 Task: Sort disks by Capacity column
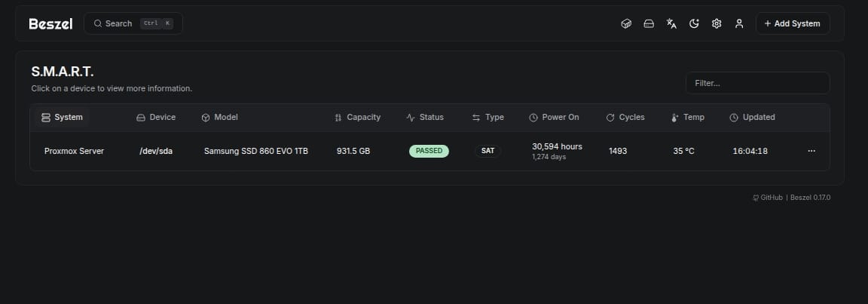click(x=357, y=118)
